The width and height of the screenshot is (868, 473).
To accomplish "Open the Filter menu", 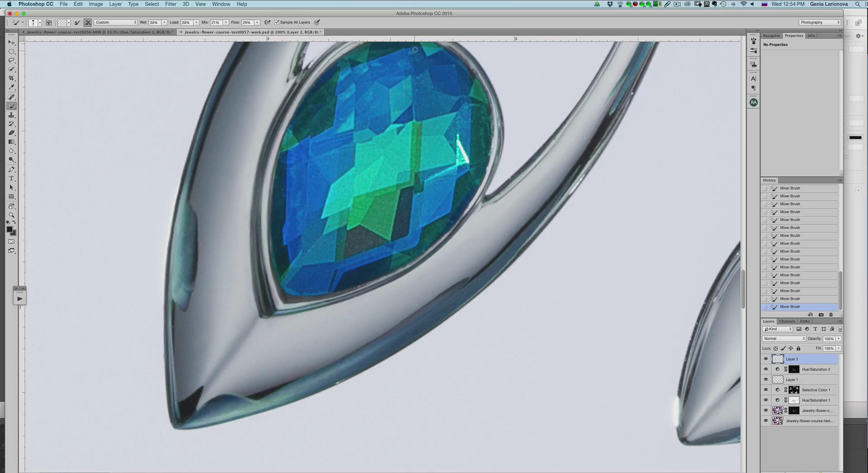I will click(170, 4).
